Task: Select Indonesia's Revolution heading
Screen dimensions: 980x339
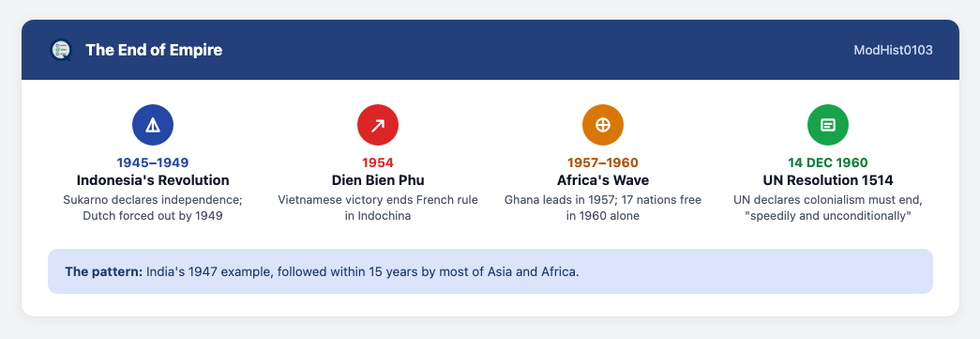Action: point(153,180)
